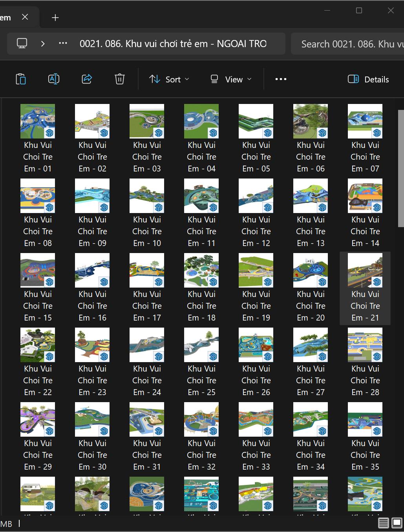This screenshot has height=532, width=404.
Task: Select file Khu Vui Choi Tre Em - 01
Action: (x=38, y=138)
